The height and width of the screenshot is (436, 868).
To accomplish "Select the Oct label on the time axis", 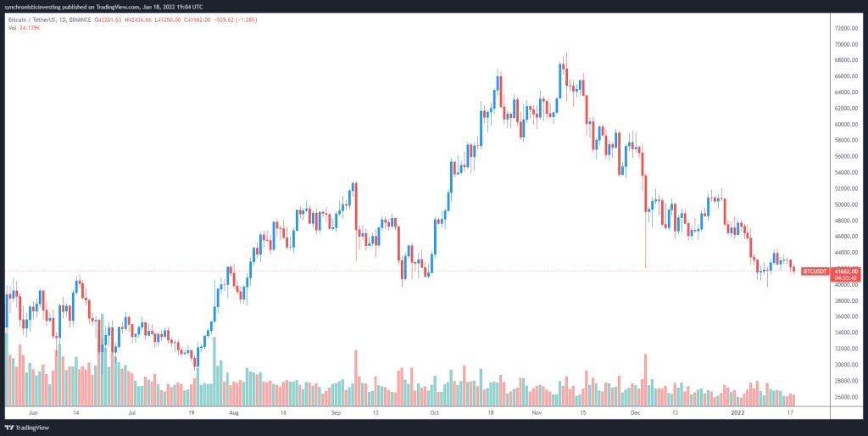I will tap(435, 412).
